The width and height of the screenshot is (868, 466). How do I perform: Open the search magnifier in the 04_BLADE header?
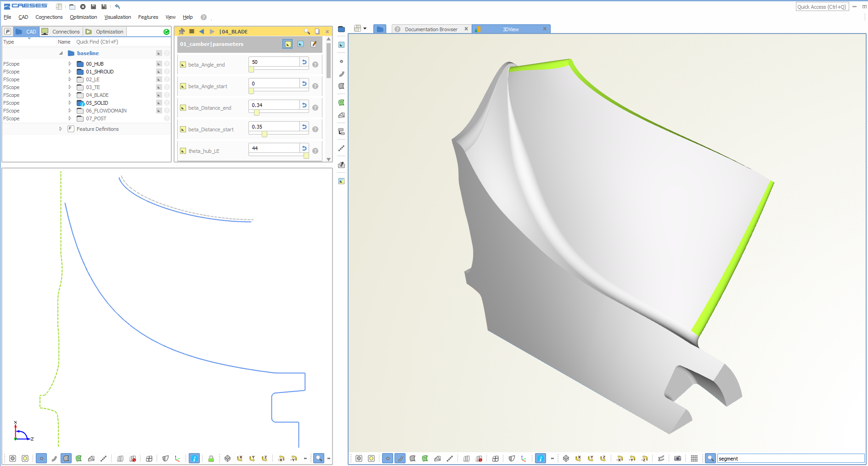[307, 31]
